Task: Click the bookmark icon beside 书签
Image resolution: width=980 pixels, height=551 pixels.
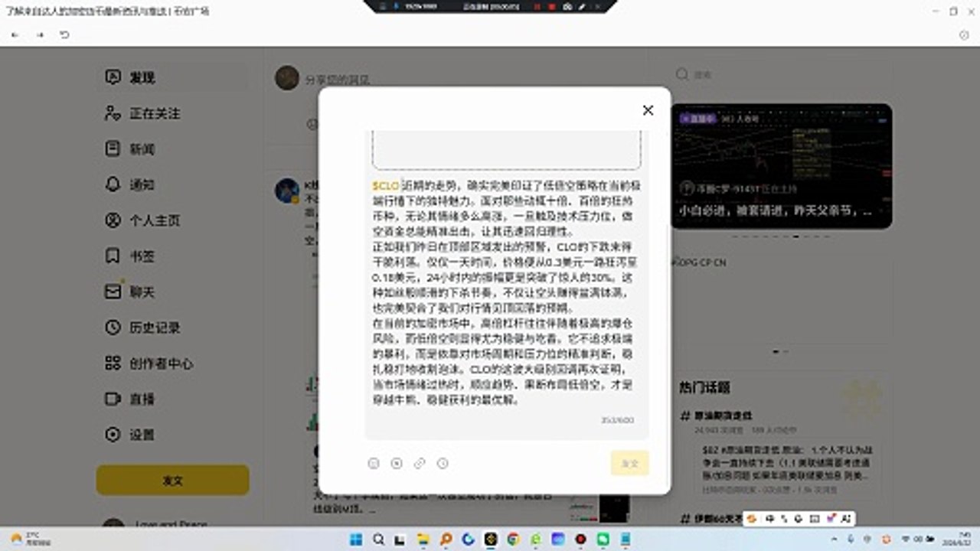Action: point(113,256)
